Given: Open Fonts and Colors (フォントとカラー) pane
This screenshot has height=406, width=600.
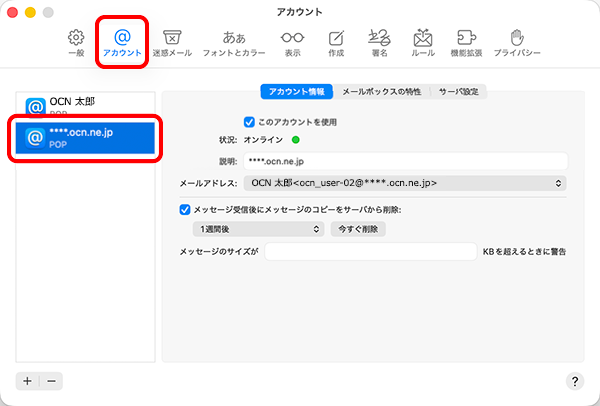Looking at the screenshot, I should click(234, 41).
